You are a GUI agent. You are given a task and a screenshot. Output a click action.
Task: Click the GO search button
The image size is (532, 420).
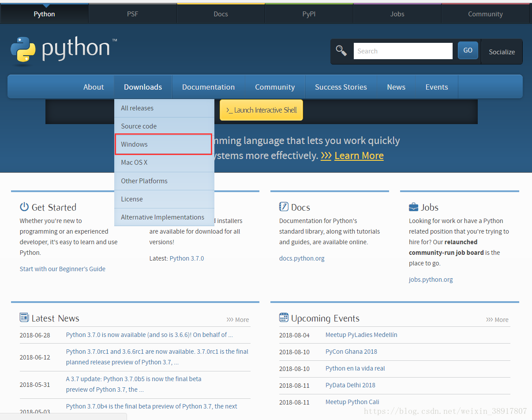pos(468,50)
